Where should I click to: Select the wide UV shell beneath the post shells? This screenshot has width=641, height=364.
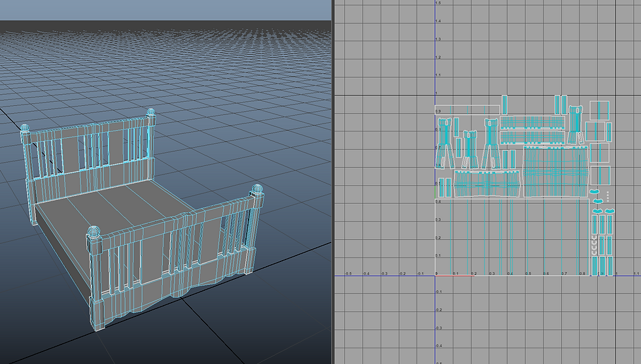click(x=487, y=184)
